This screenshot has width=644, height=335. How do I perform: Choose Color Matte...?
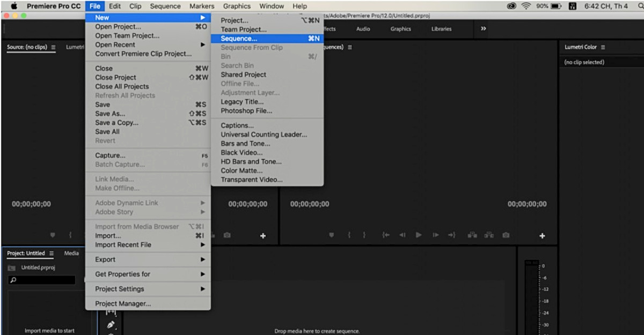267,170
